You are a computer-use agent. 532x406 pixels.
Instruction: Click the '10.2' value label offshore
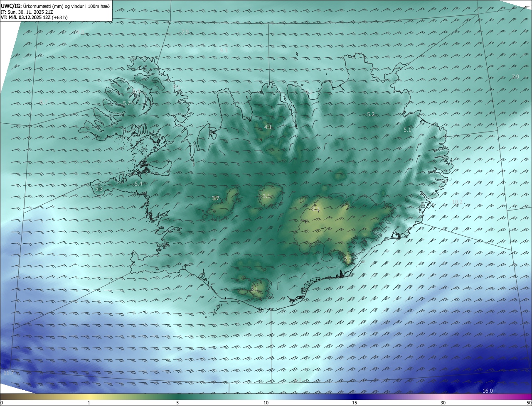pyautogui.click(x=457, y=202)
